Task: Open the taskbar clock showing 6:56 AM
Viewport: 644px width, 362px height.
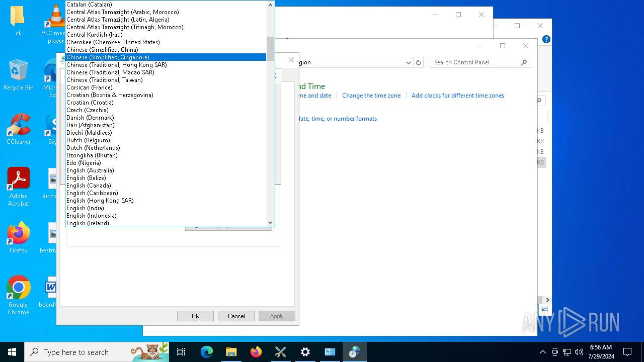Action: coord(601,352)
